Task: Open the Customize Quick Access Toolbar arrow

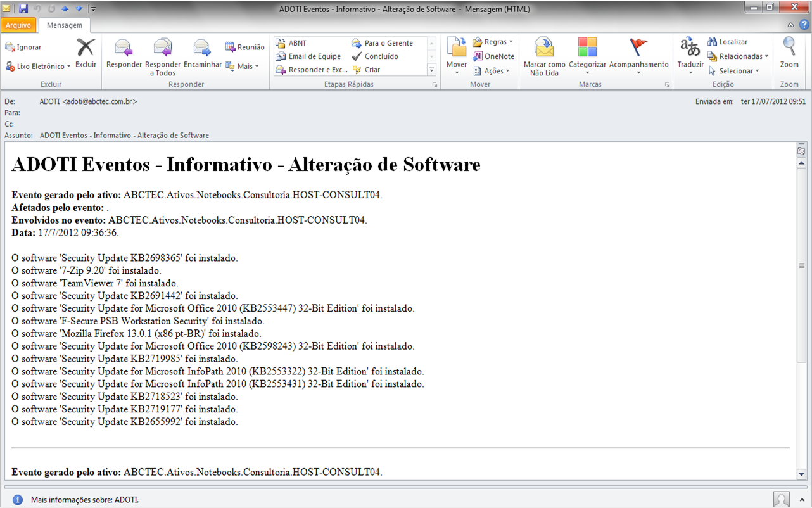Action: click(x=93, y=10)
